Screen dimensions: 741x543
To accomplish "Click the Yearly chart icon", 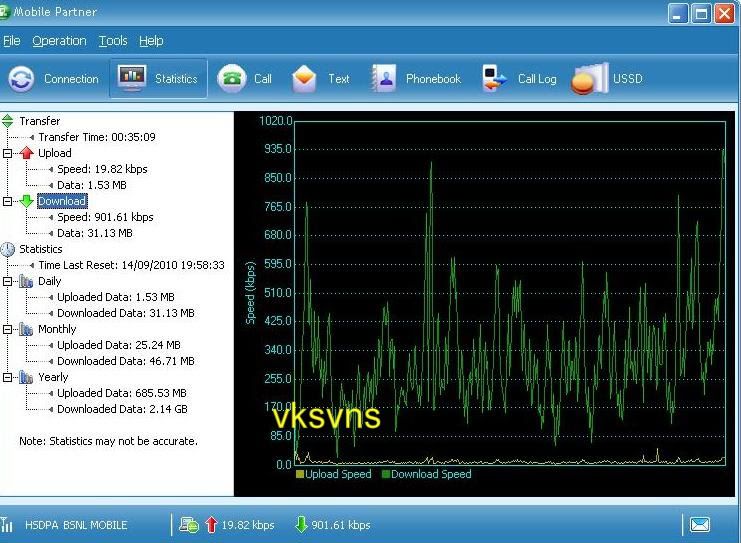I will (26, 378).
